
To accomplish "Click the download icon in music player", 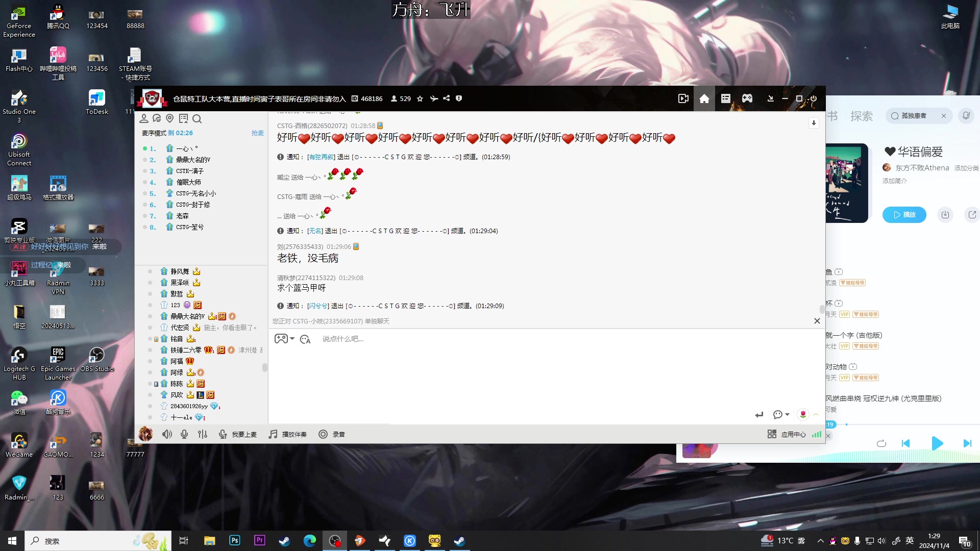I will coord(945,215).
